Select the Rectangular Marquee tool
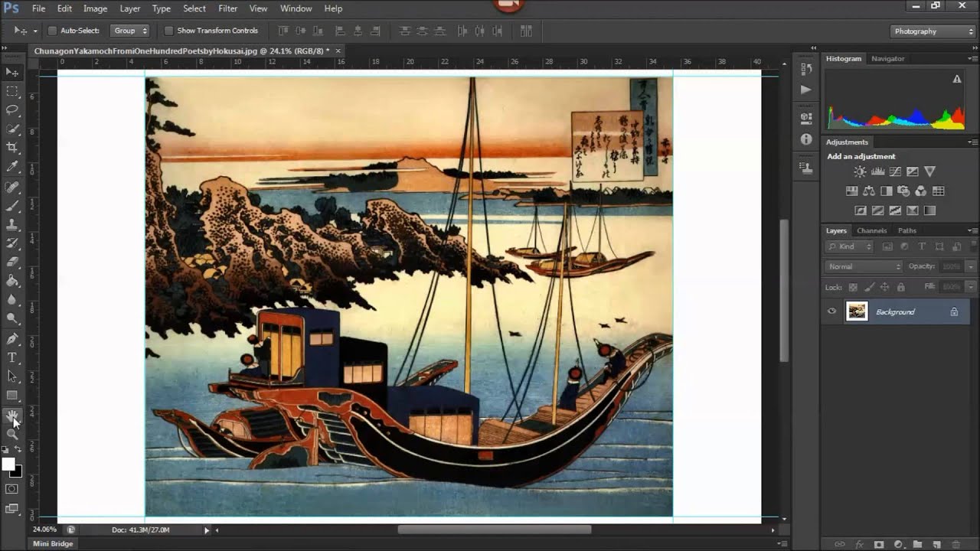Image resolution: width=980 pixels, height=551 pixels. point(12,91)
